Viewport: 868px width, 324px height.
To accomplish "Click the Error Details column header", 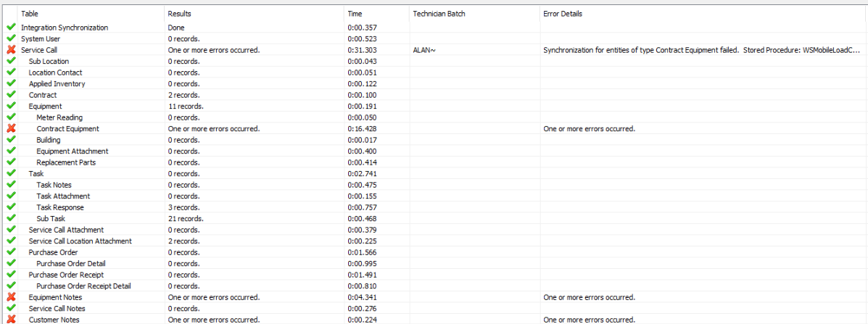I will (x=563, y=14).
